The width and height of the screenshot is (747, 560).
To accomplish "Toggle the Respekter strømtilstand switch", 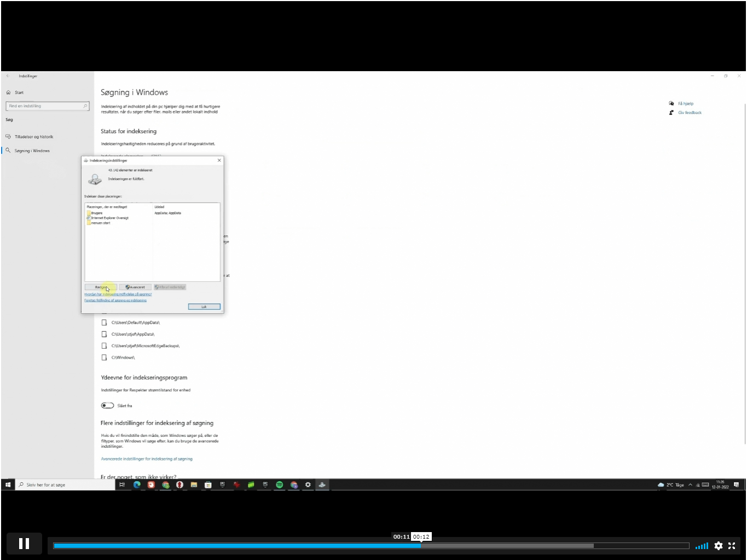I will coord(107,406).
